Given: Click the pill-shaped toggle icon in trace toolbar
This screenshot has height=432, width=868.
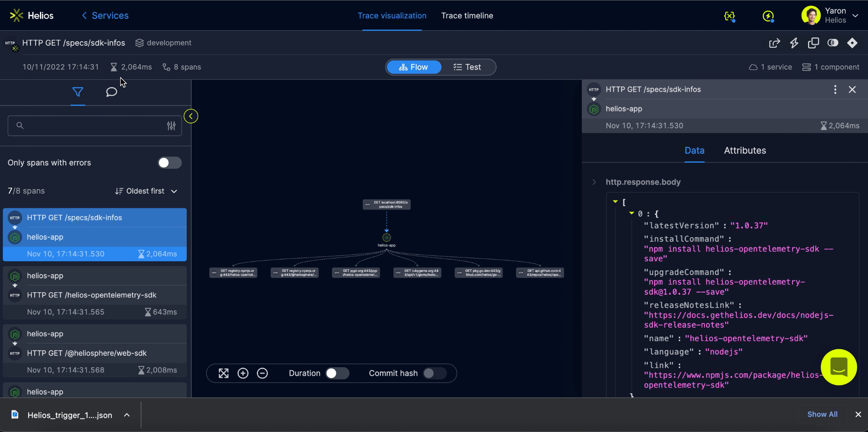Looking at the screenshot, I should click(x=833, y=43).
